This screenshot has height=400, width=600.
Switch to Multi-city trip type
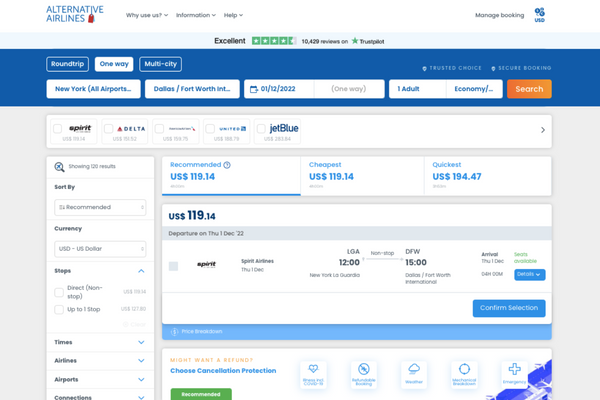[160, 64]
